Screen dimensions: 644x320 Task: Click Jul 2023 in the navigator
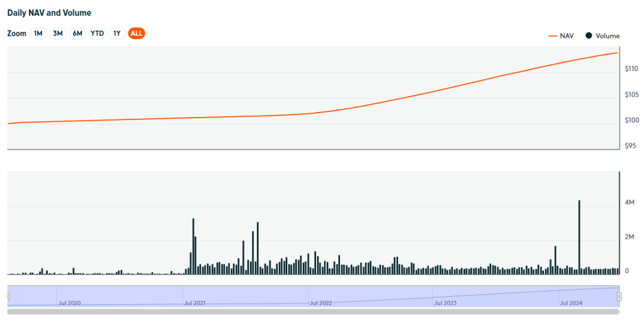coord(446,303)
